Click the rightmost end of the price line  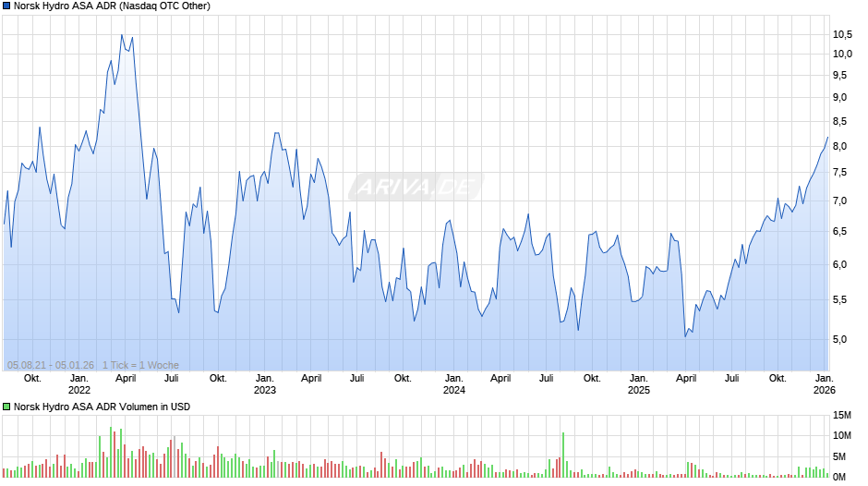click(x=827, y=137)
